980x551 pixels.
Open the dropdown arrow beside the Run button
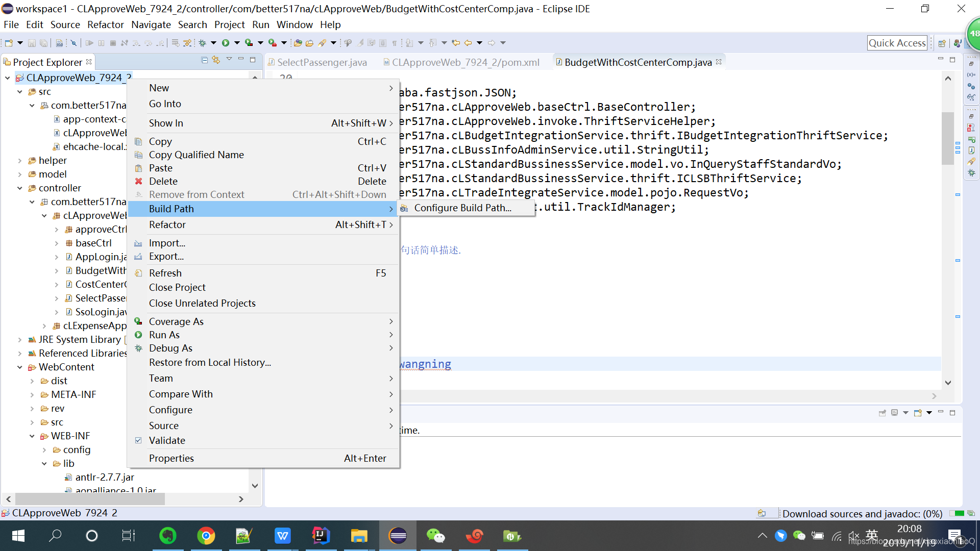point(237,43)
